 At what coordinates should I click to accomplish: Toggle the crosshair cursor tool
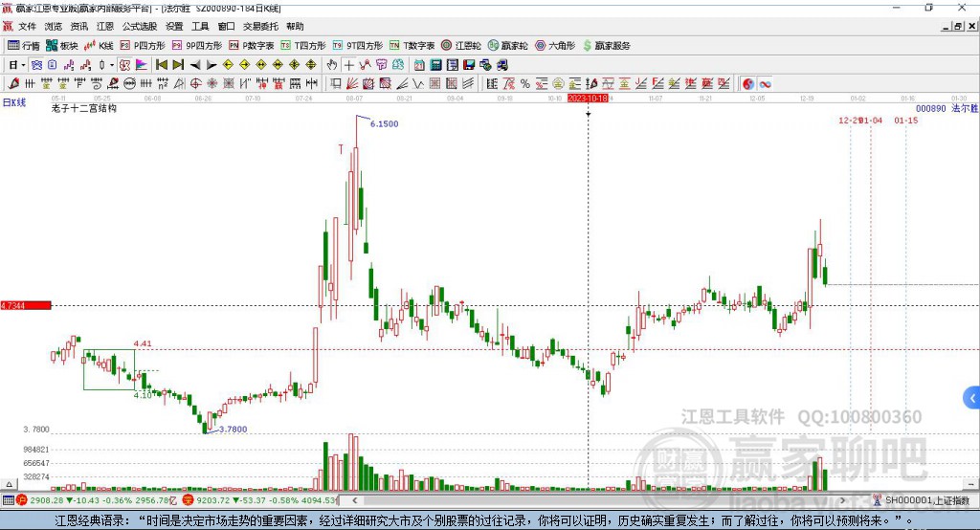[348, 65]
